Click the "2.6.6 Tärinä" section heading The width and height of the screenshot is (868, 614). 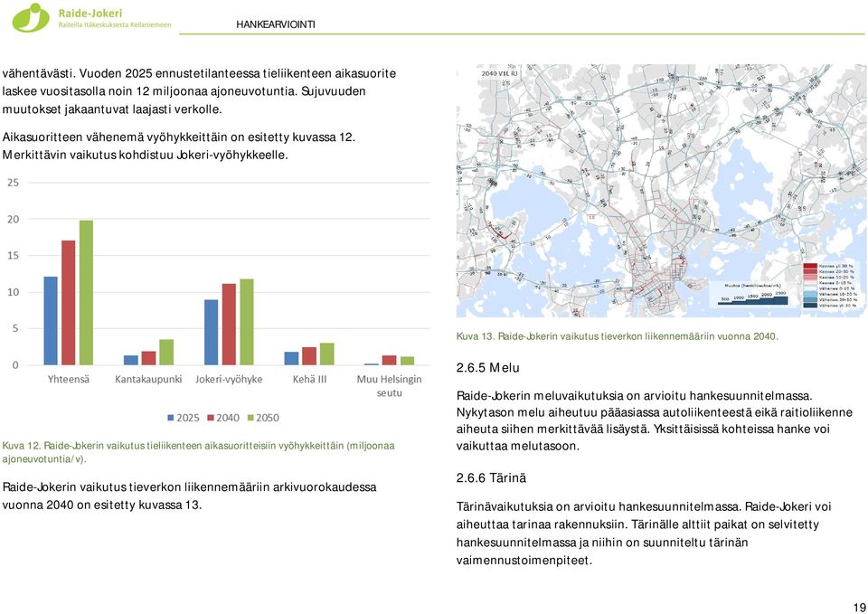[x=491, y=477]
